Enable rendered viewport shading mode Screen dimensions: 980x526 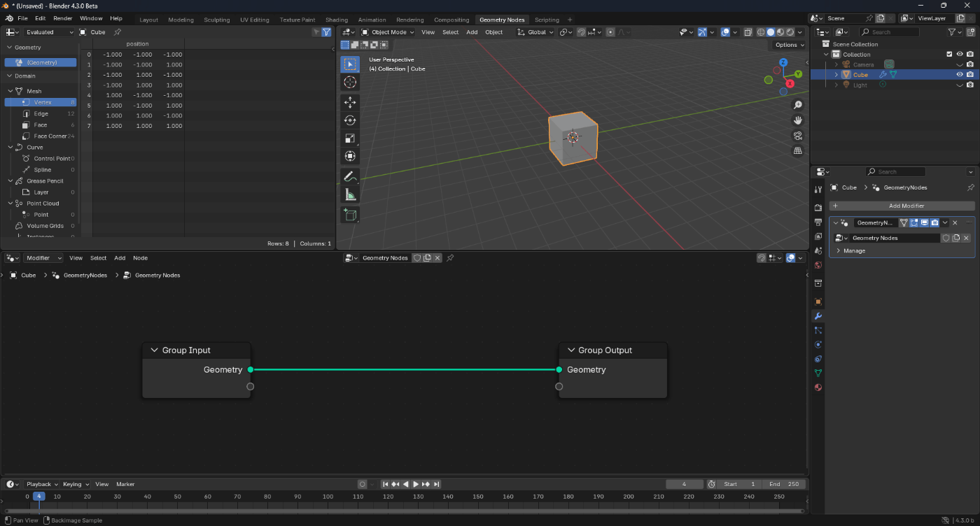pos(790,32)
